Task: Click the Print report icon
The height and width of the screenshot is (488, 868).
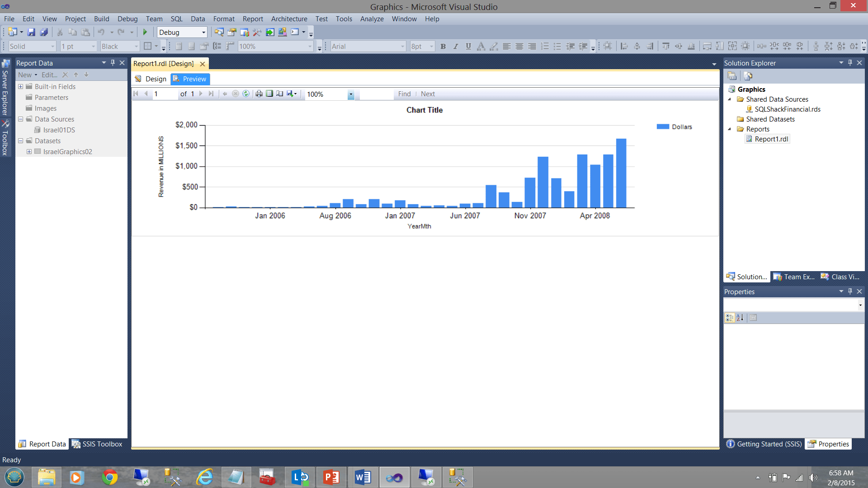Action: (x=259, y=94)
